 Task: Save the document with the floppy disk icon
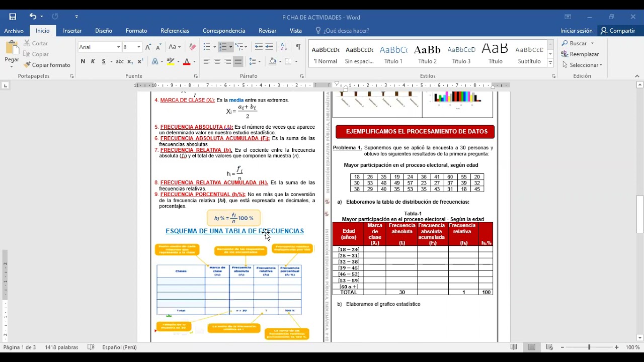click(13, 17)
